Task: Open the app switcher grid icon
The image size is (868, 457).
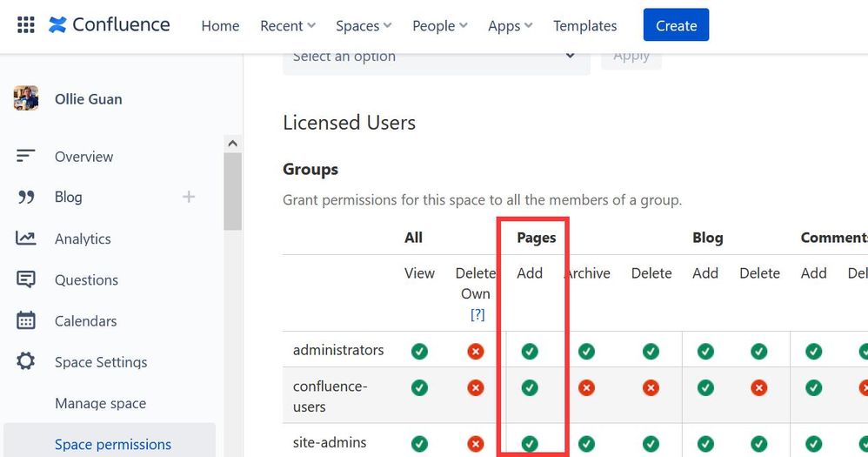Action: coord(26,25)
